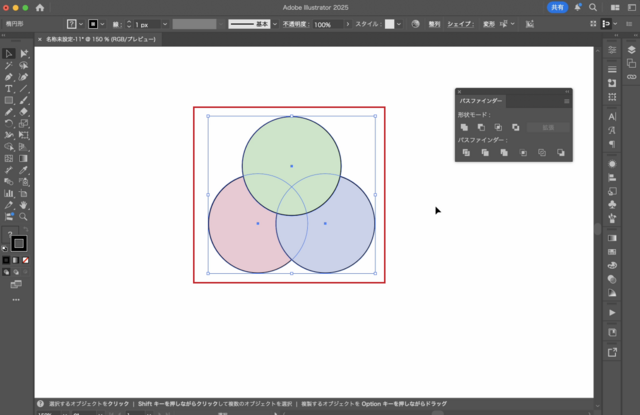Image resolution: width=640 pixels, height=415 pixels.
Task: Choose the Hand tool
Action: 24,205
